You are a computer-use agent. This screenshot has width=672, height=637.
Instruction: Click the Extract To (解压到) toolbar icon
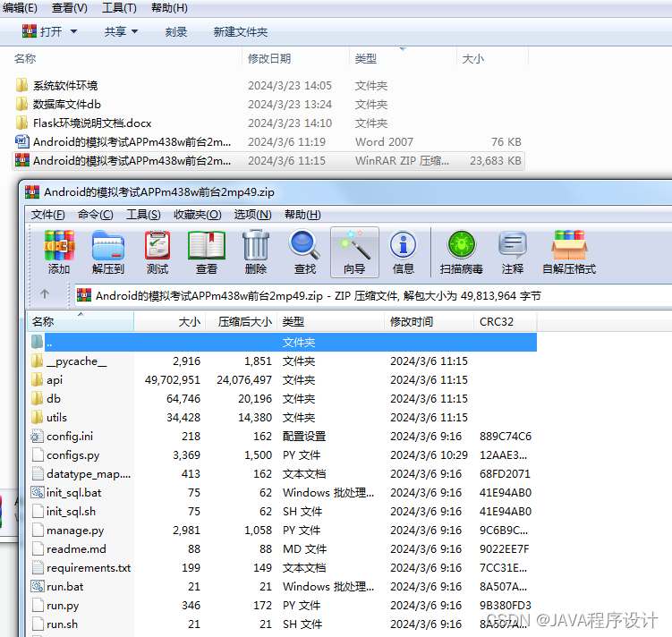click(108, 245)
